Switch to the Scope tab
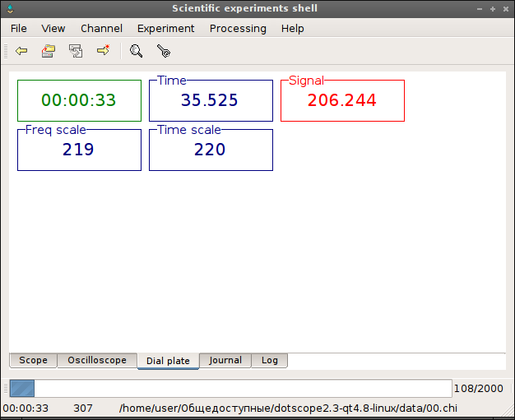 33,360
